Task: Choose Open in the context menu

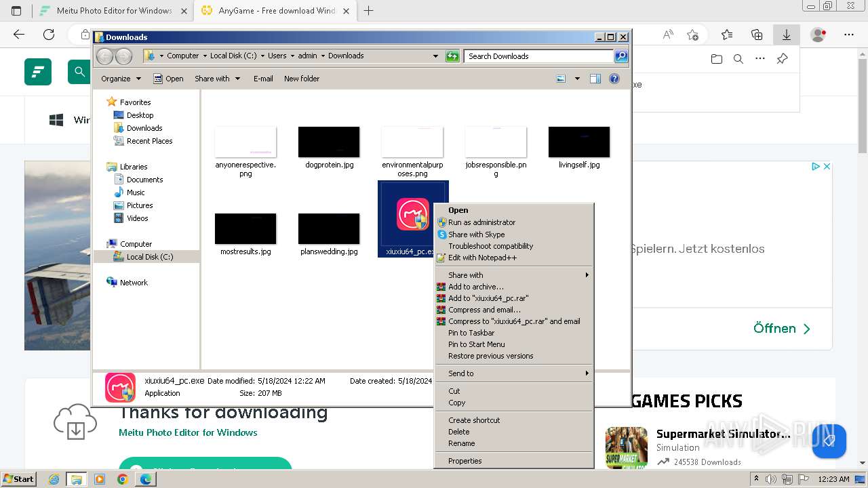Action: coord(513,211)
